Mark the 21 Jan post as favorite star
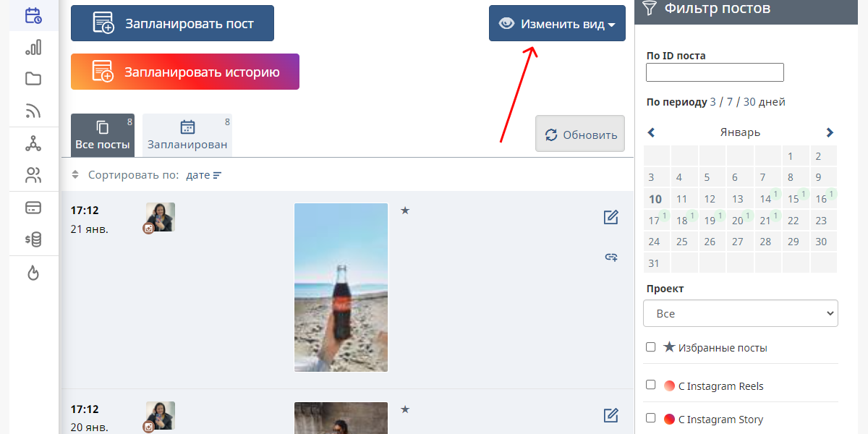This screenshot has height=434, width=868. [x=405, y=210]
